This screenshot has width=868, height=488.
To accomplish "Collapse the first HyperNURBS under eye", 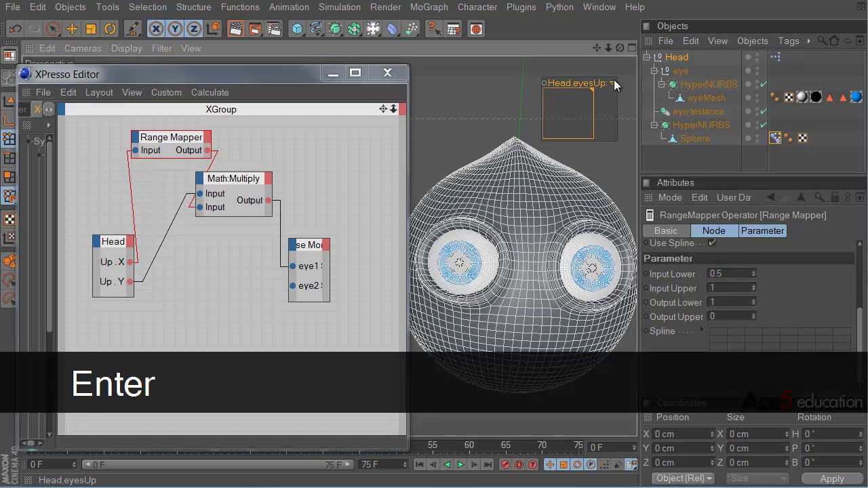I will (661, 84).
